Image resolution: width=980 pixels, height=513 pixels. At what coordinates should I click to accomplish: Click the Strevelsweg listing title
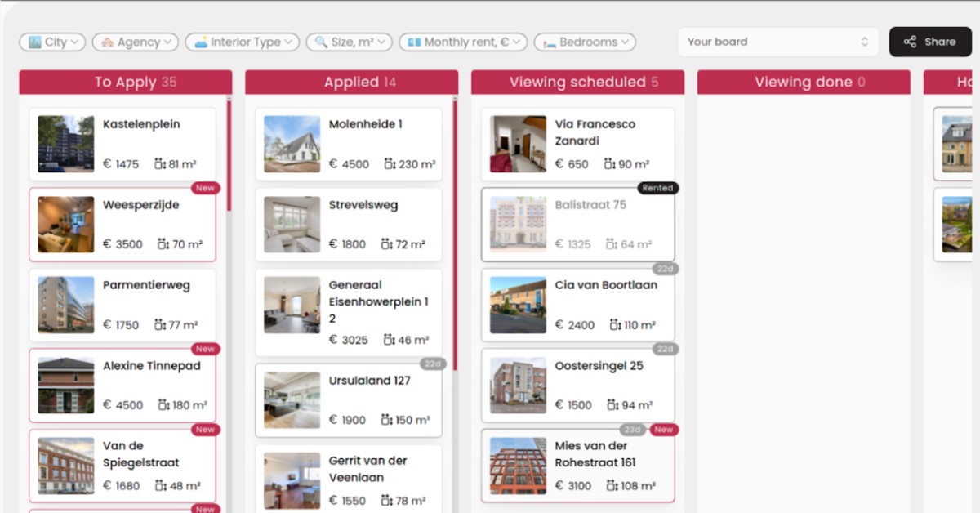[363, 205]
